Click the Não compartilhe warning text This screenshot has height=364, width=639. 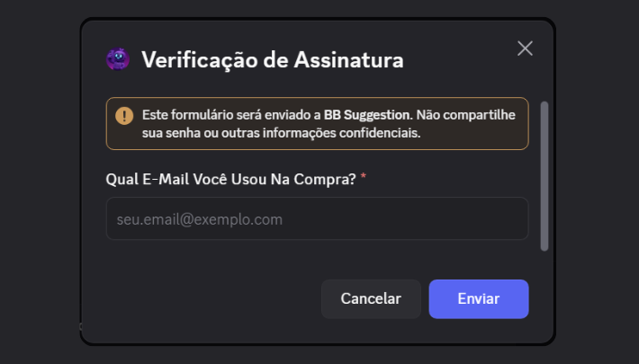coord(466,115)
